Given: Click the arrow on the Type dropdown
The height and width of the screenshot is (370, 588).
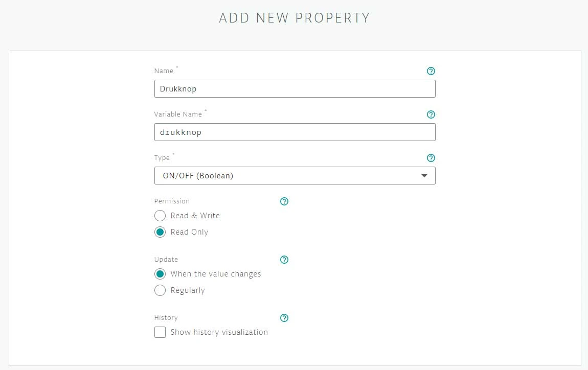Looking at the screenshot, I should [x=424, y=176].
